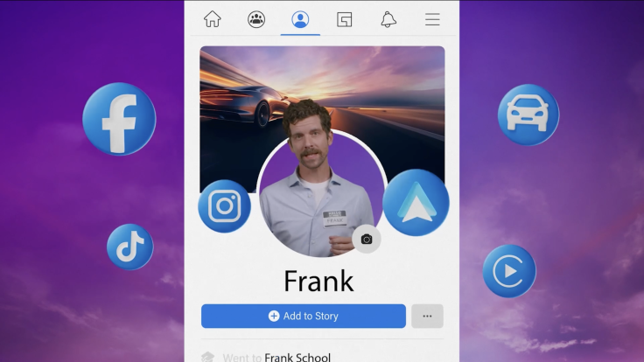Click the TikTok logo bubble
This screenshot has height=362, width=644.
tap(129, 247)
